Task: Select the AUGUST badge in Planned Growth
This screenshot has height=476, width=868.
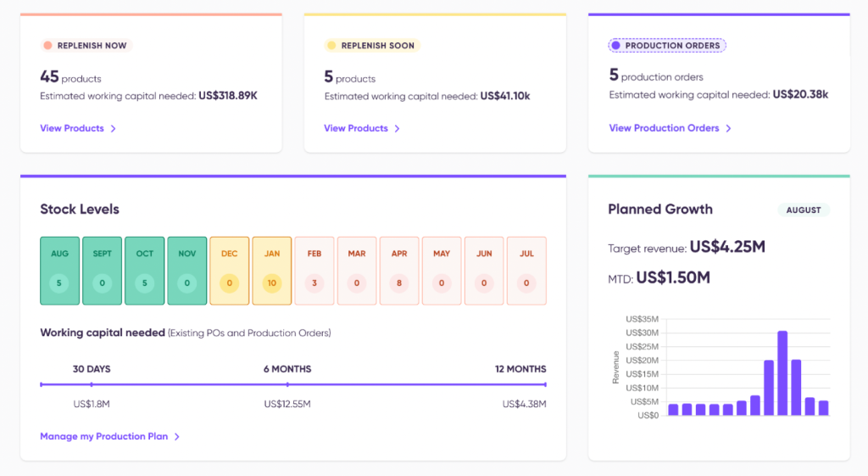Action: [804, 210]
